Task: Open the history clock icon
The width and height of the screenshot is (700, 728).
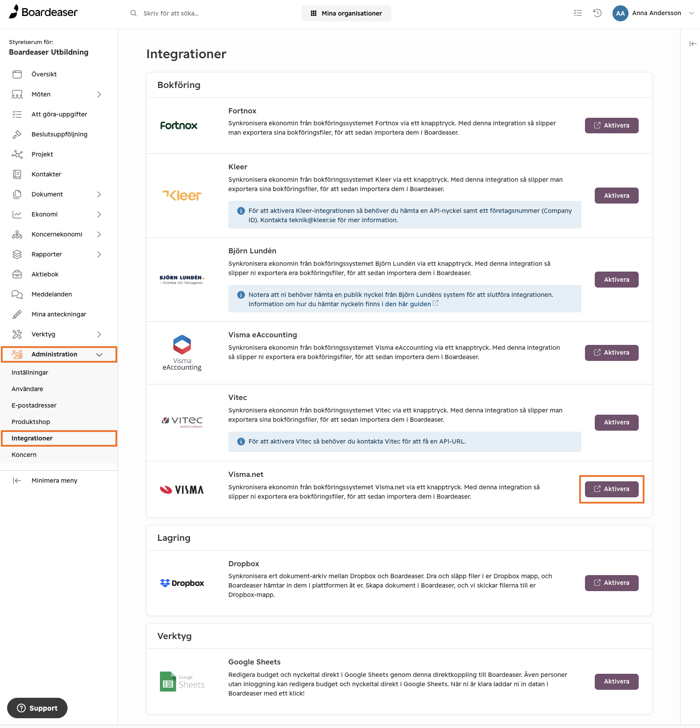Action: tap(597, 13)
